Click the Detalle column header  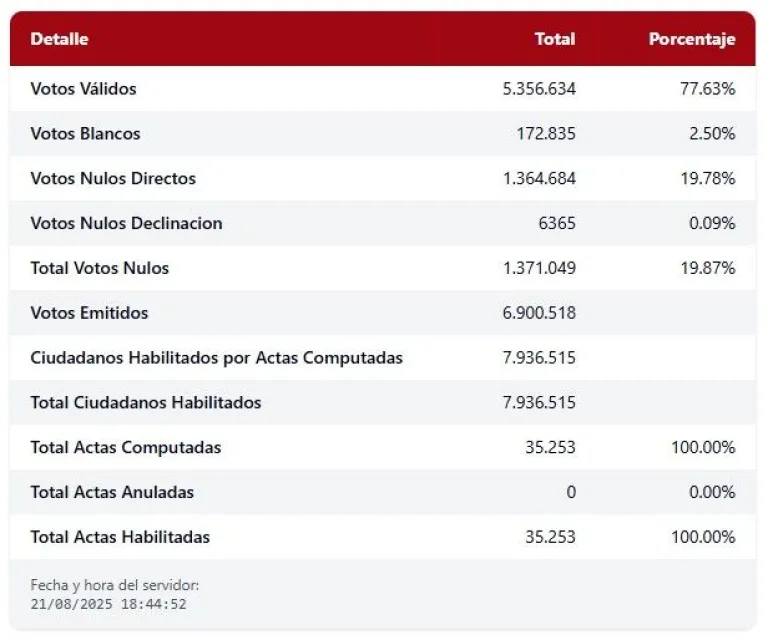(x=59, y=39)
